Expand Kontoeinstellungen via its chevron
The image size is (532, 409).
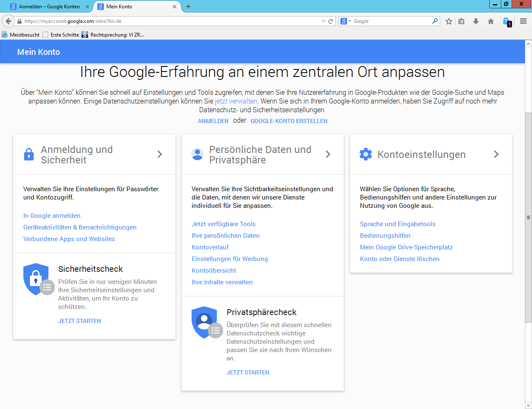click(x=496, y=154)
